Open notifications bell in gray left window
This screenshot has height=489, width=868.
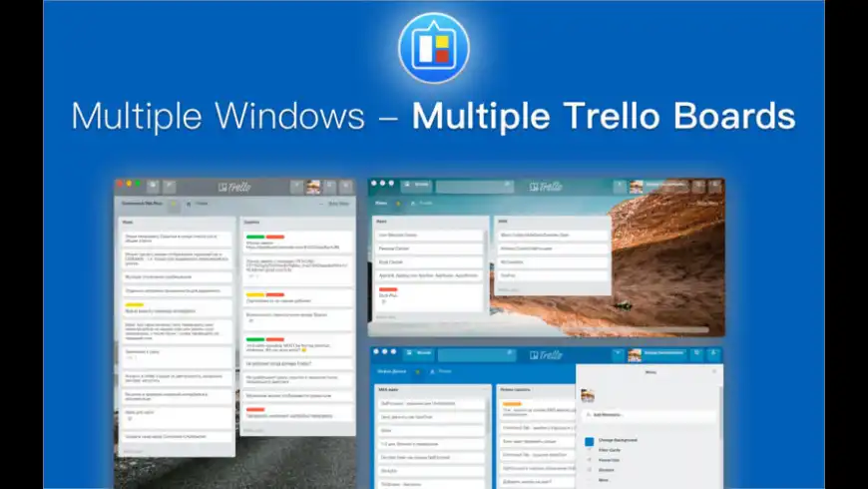346,188
